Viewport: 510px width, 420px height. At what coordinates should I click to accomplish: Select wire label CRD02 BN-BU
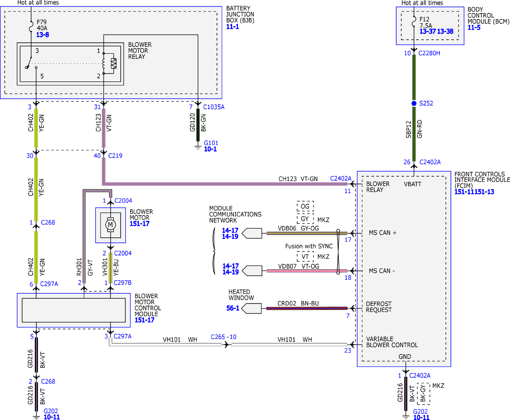(298, 303)
